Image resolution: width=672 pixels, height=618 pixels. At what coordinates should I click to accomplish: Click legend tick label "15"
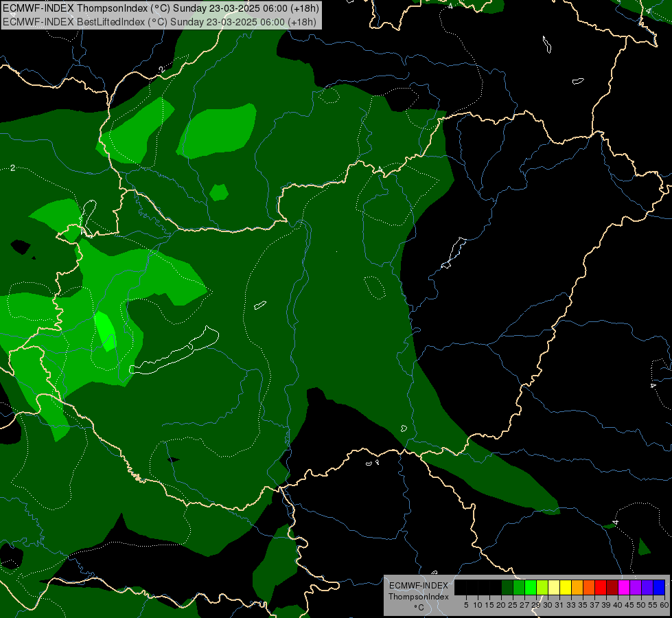[490, 605]
